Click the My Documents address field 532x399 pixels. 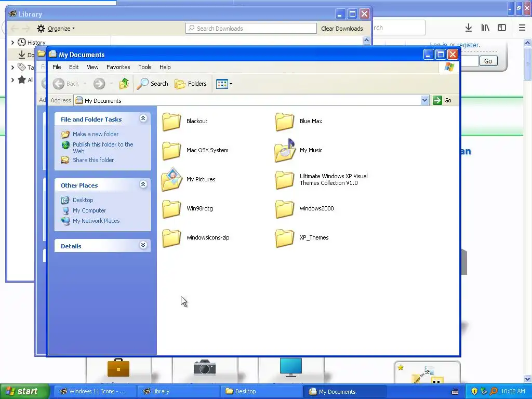click(247, 100)
